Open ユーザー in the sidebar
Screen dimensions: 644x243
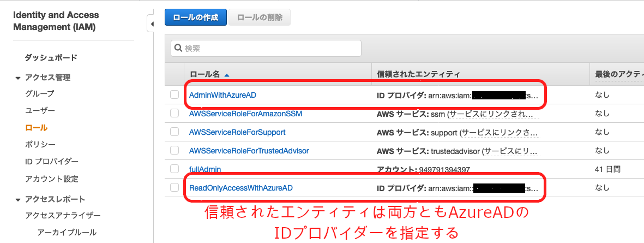[x=40, y=111]
